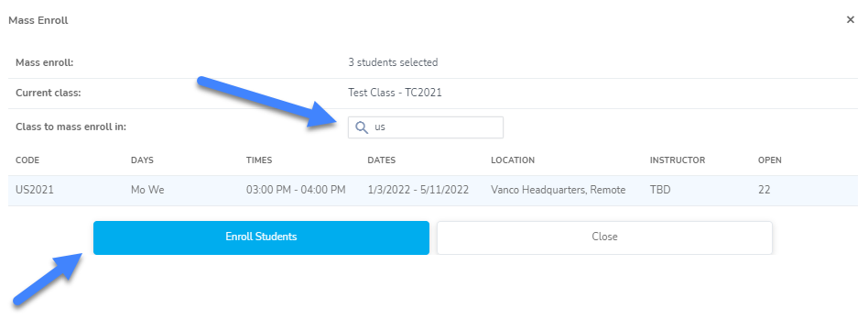Click the white Close button

coord(604,237)
